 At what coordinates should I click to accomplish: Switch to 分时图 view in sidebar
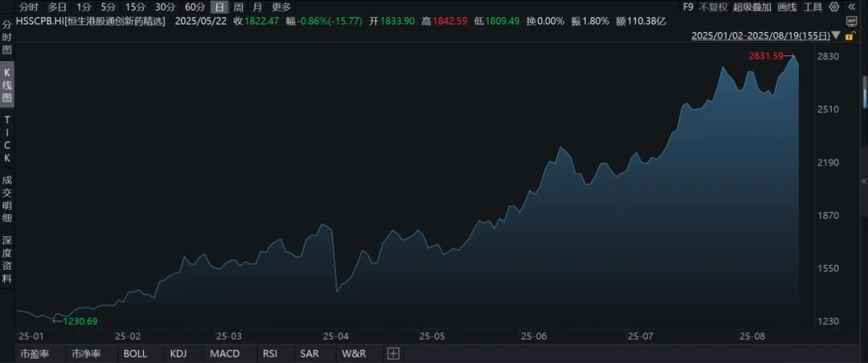(x=6, y=37)
